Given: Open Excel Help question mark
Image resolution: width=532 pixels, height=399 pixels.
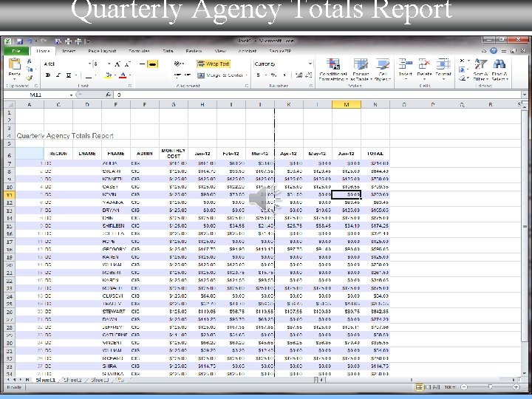Looking at the screenshot, I should [494, 50].
